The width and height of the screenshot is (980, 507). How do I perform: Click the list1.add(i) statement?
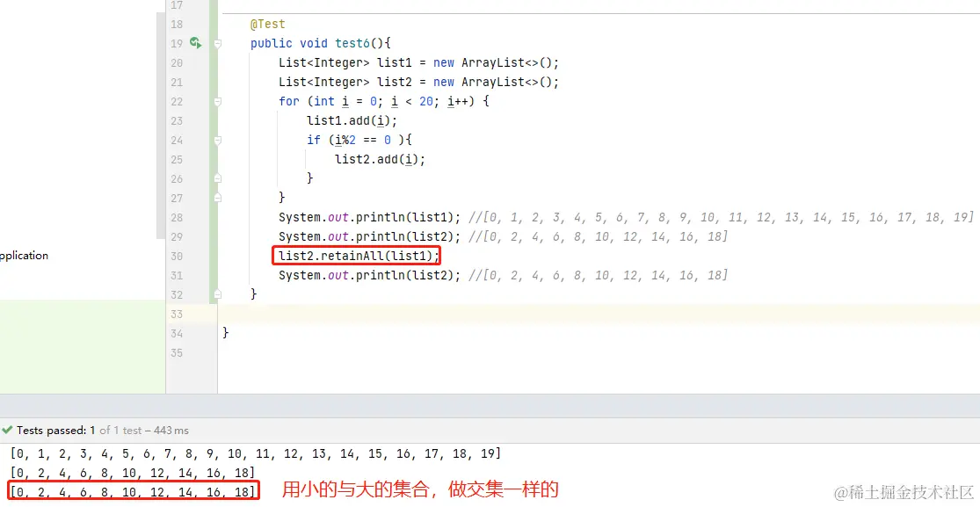click(352, 120)
